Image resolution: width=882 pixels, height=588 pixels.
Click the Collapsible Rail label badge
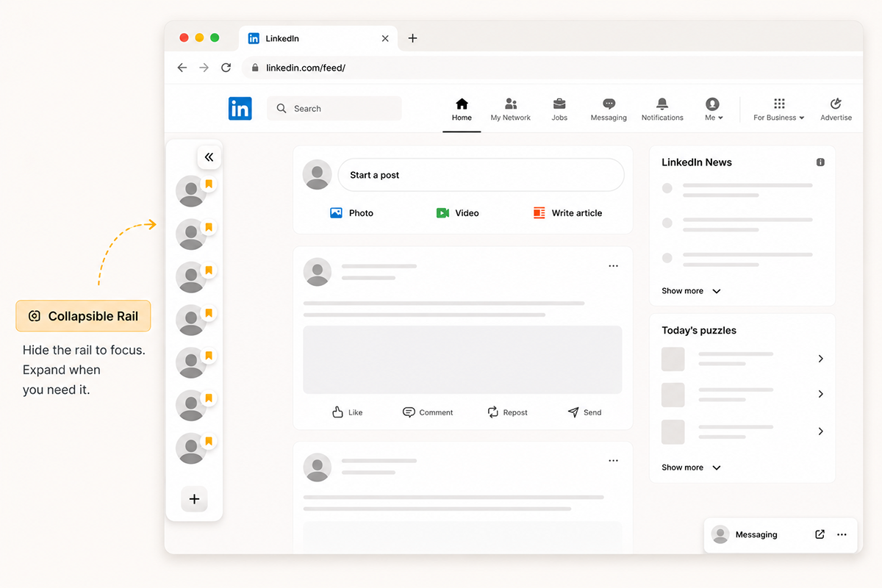click(x=83, y=316)
